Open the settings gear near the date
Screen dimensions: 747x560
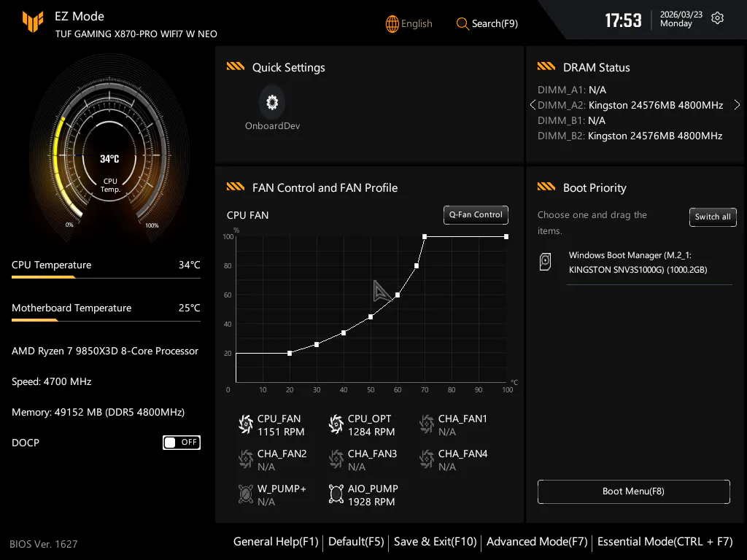coord(717,18)
